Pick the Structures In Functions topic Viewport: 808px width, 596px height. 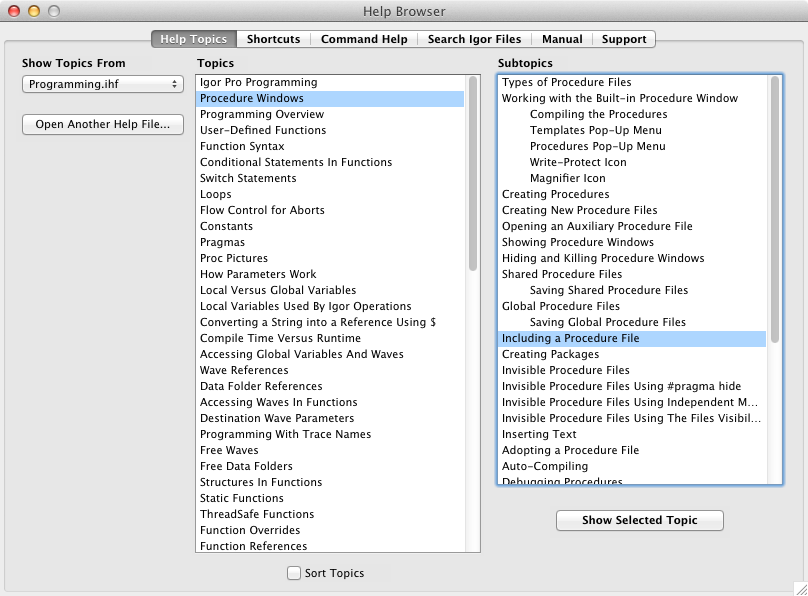pyautogui.click(x=330, y=482)
